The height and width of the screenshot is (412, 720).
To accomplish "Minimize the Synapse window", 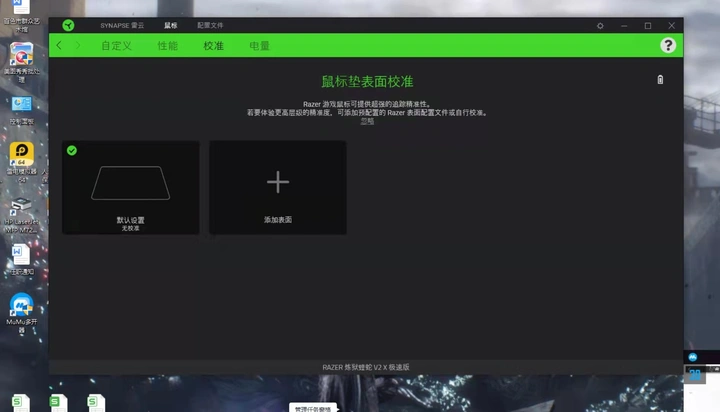I will pyautogui.click(x=624, y=26).
